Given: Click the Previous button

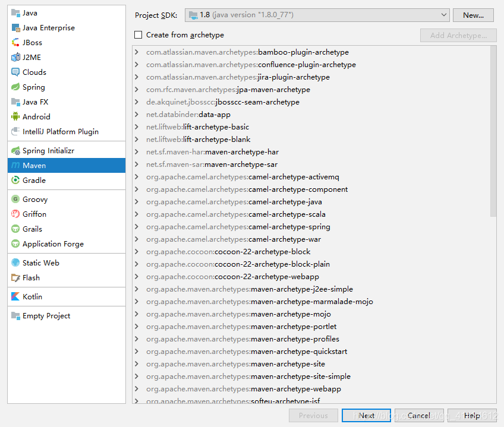Looking at the screenshot, I should (x=313, y=416).
